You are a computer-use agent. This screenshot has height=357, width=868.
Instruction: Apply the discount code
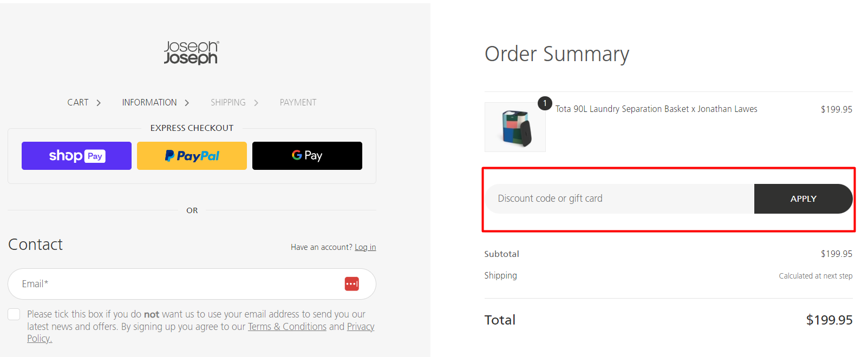[803, 199]
